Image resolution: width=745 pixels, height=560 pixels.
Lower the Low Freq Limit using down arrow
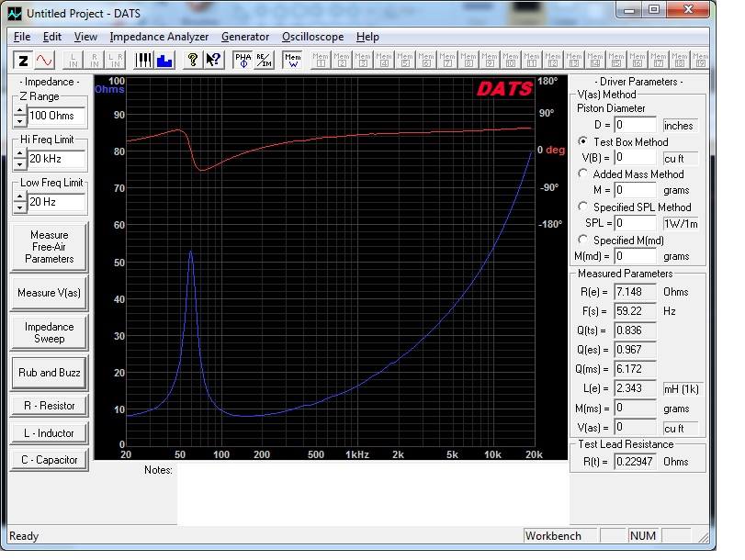19,207
